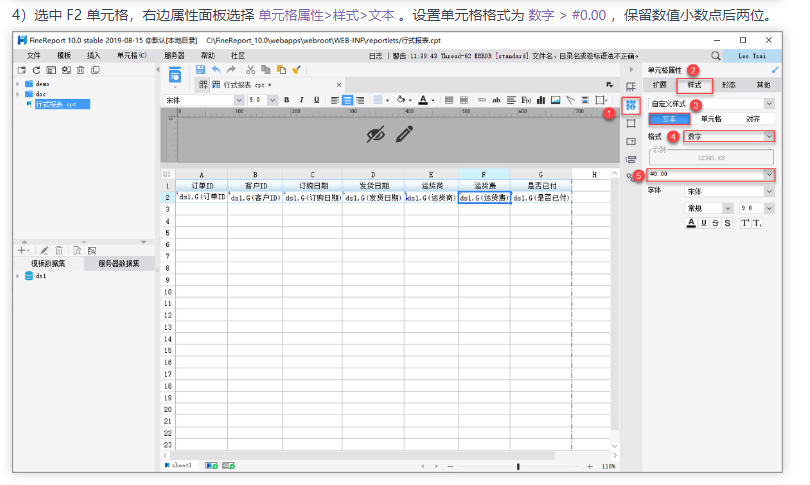Click the Cut scissors icon

[x=251, y=70]
